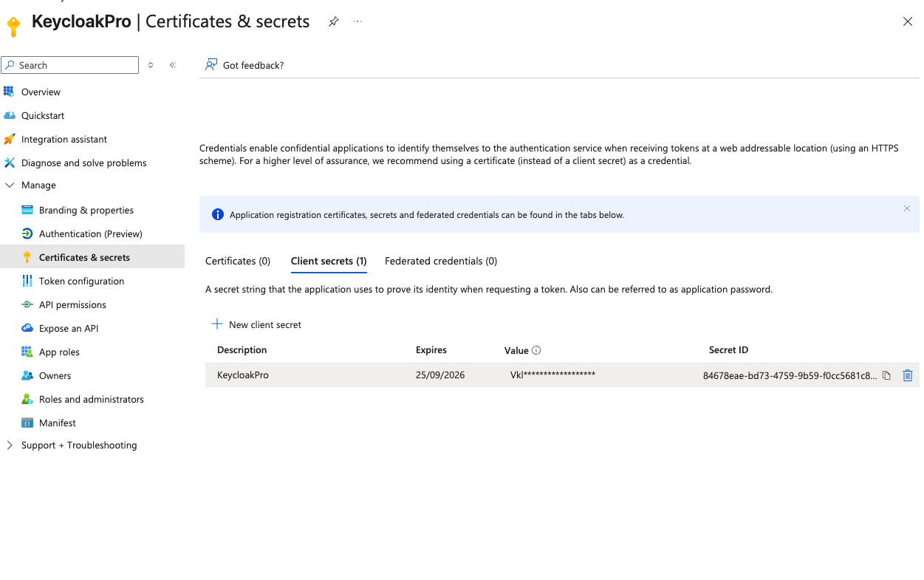Click the App roles grid icon
This screenshot has height=580, width=924.
tap(27, 352)
